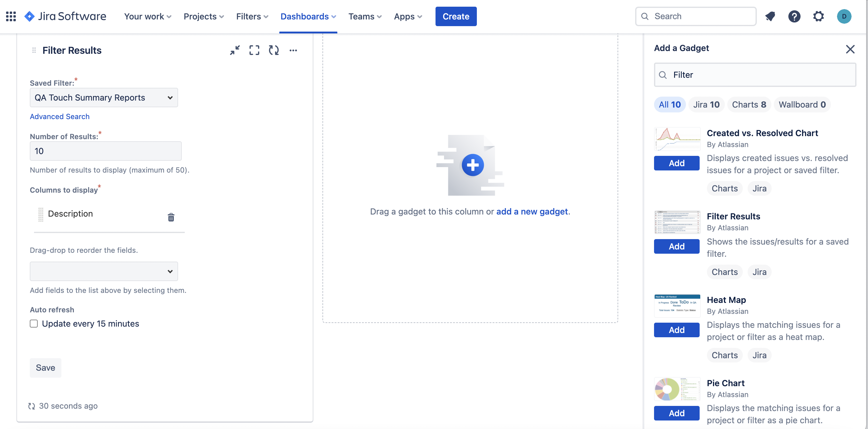
Task: Click the 'Description' column name
Action: pyautogui.click(x=71, y=214)
